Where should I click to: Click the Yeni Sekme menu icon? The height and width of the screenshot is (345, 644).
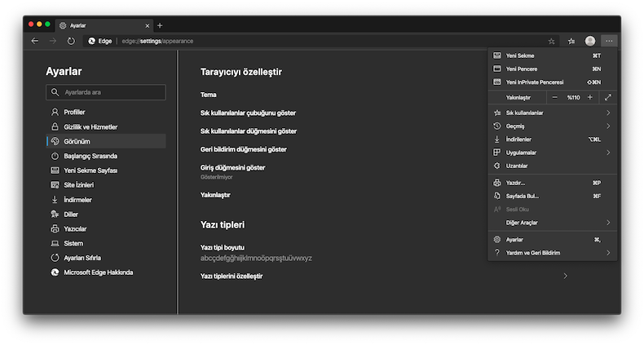pos(497,55)
